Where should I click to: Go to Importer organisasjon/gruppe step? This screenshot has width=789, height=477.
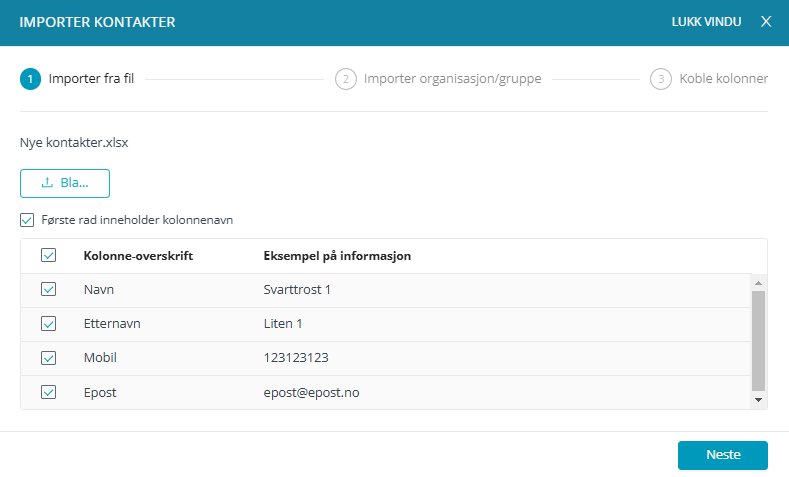pyautogui.click(x=452, y=79)
